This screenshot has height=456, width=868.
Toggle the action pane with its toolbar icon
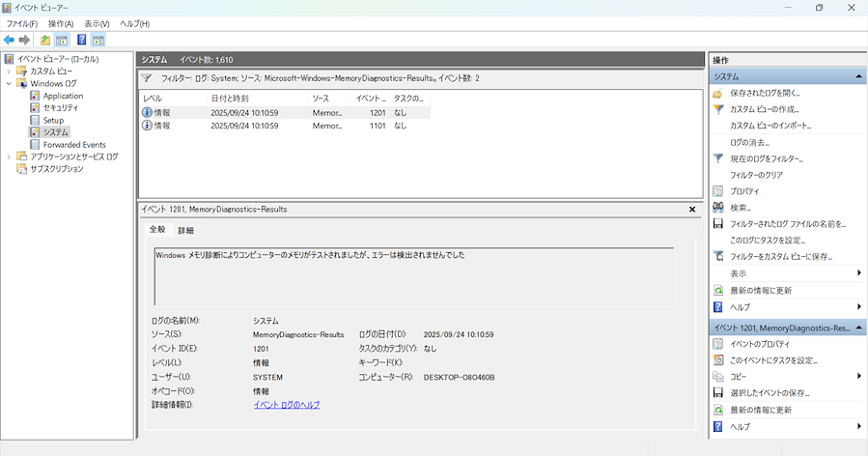pyautogui.click(x=98, y=40)
